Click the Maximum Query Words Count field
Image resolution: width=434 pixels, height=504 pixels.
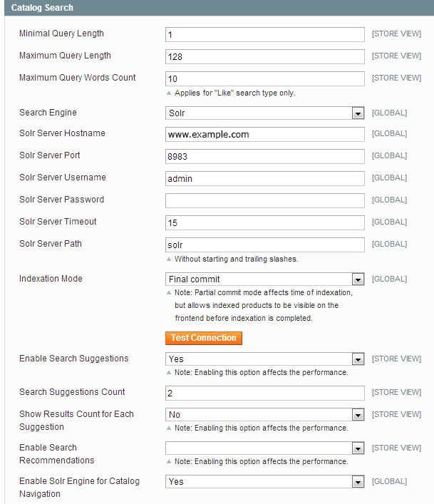[264, 78]
